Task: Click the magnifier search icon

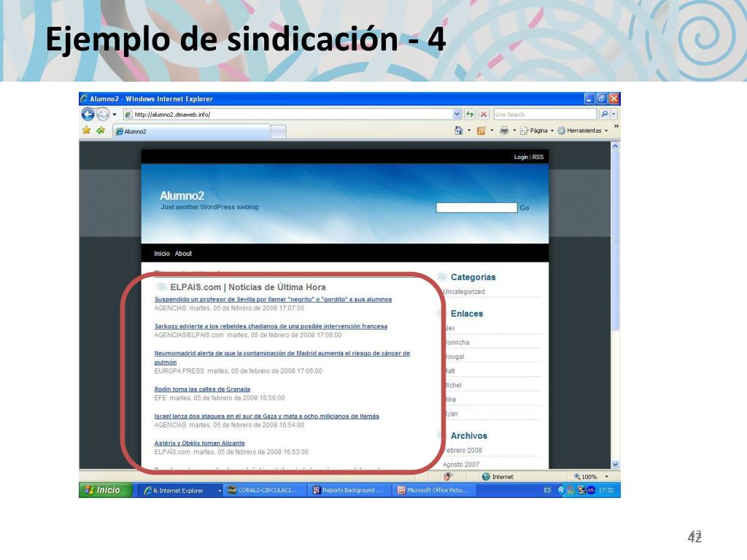Action: pos(604,114)
